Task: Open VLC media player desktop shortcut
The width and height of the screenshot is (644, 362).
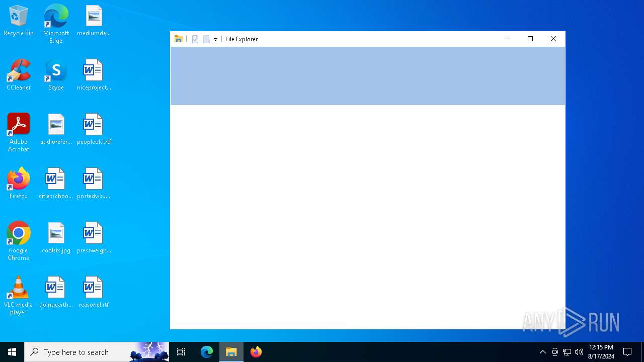Action: pos(19,296)
